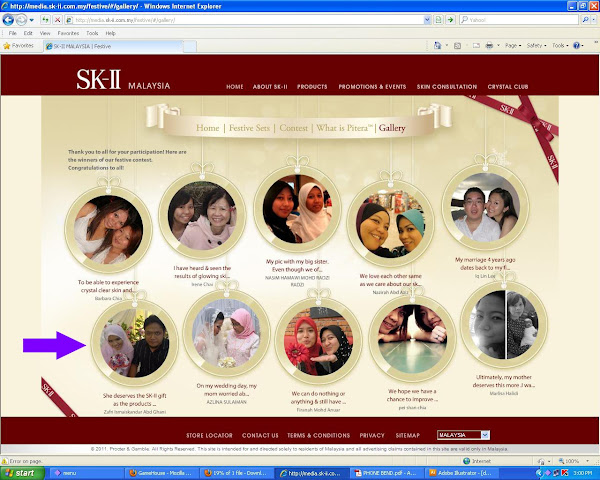
Task: Go to HOME in the SK-II main navigation
Action: point(235,87)
